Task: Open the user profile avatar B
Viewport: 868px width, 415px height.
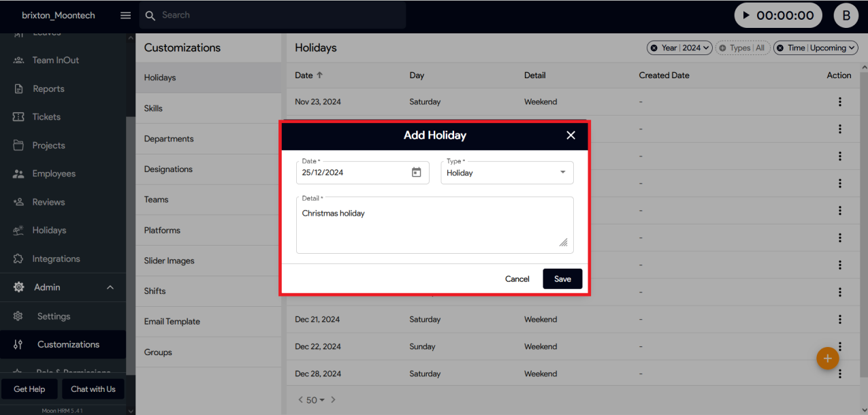Action: point(846,15)
